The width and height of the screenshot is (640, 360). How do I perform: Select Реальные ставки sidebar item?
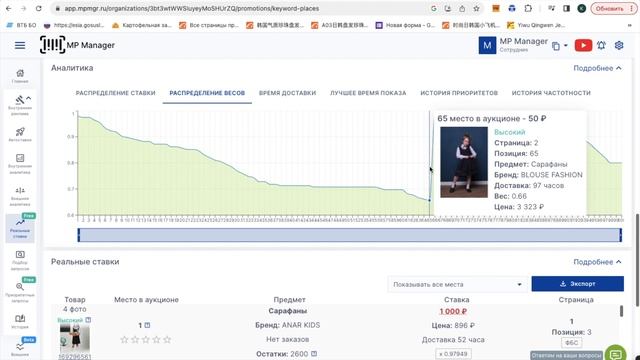[20, 228]
